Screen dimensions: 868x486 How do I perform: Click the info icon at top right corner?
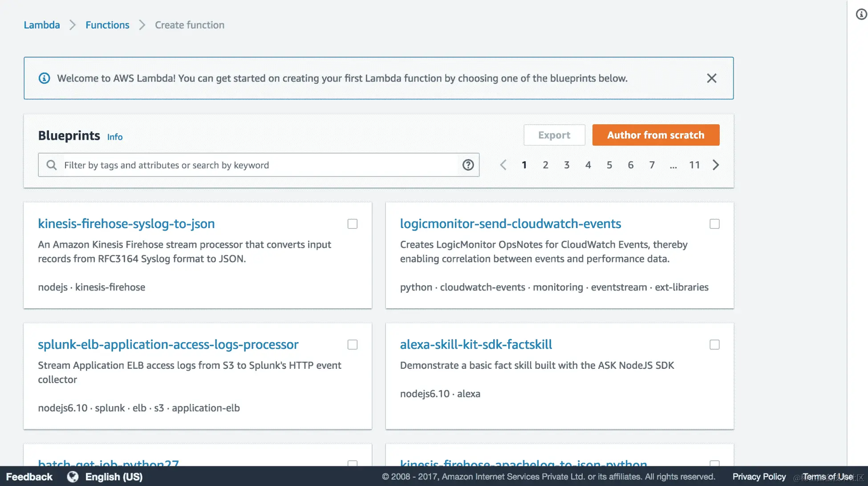click(x=861, y=14)
